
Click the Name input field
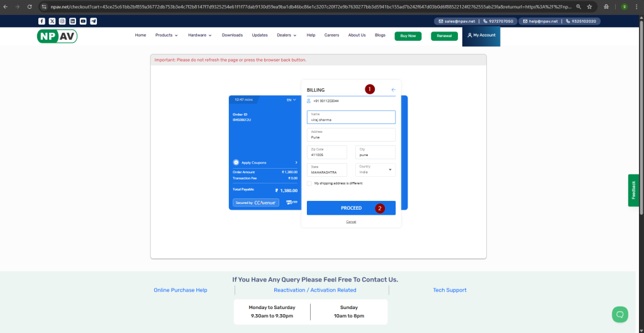coord(351,118)
